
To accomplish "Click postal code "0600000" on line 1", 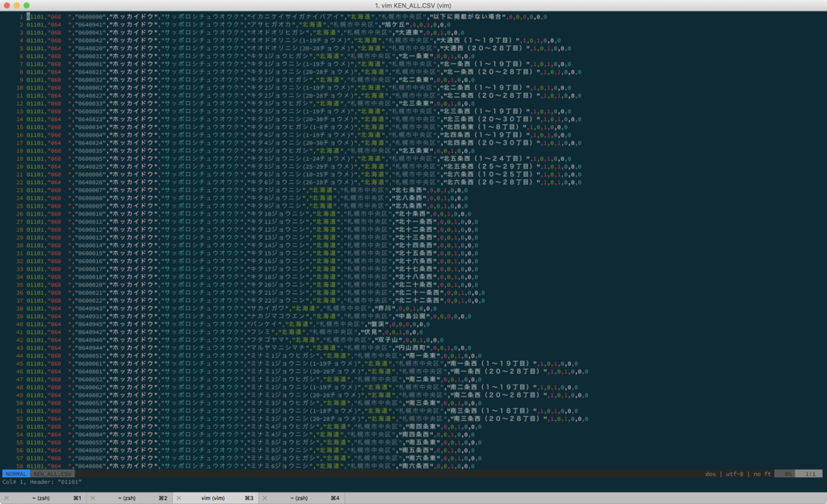I will (x=90, y=17).
